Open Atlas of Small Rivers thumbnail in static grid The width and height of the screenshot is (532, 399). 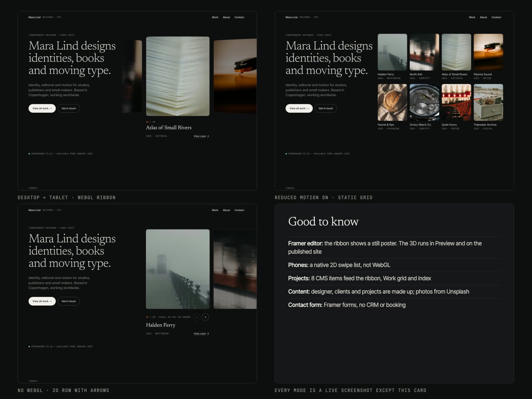click(x=456, y=52)
